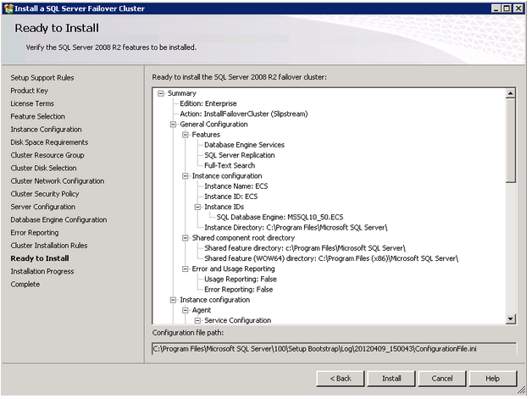This screenshot has height=399, width=532.
Task: Select License Terms step
Action: click(32, 103)
